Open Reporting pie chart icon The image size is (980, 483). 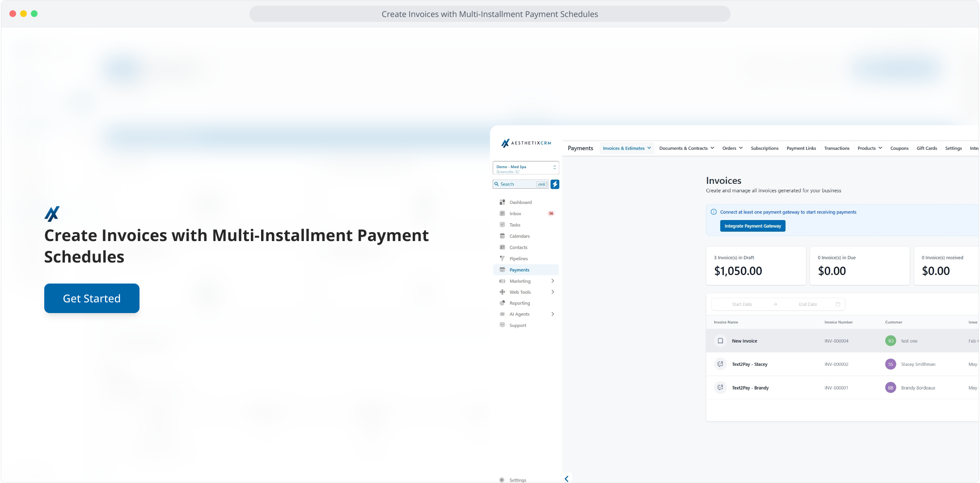pyautogui.click(x=502, y=303)
